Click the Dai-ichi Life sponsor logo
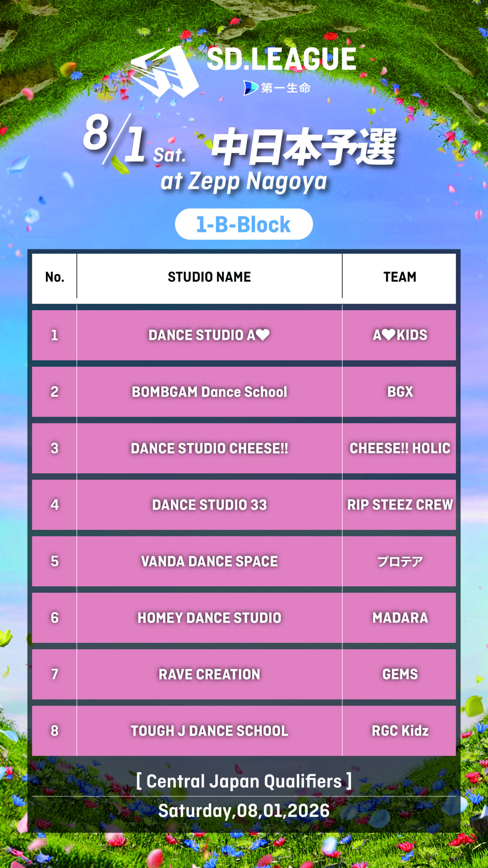 pyautogui.click(x=277, y=88)
